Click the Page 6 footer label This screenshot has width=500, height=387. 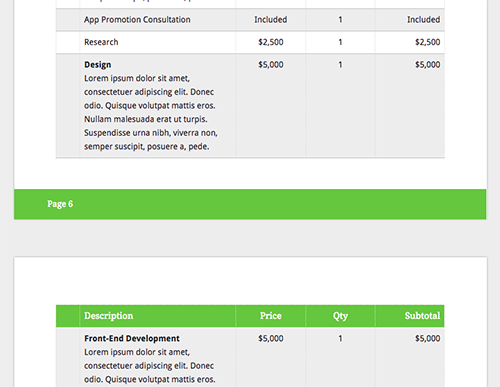60,204
